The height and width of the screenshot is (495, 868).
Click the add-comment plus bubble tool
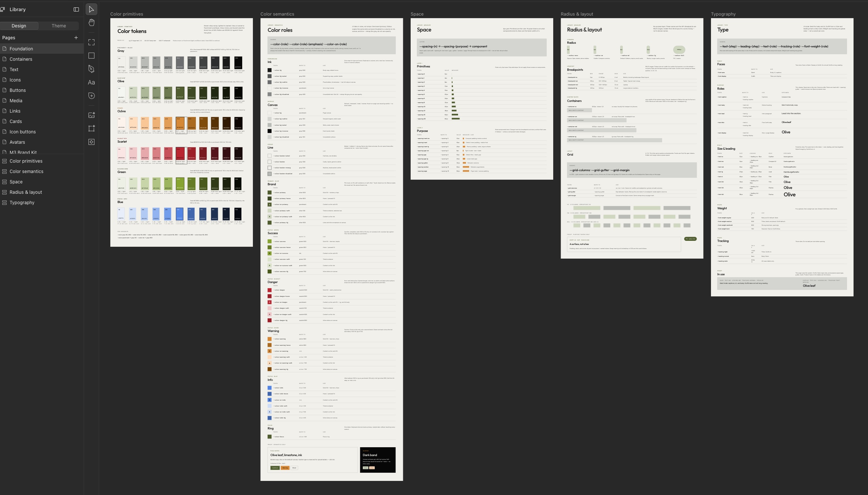coord(91,96)
